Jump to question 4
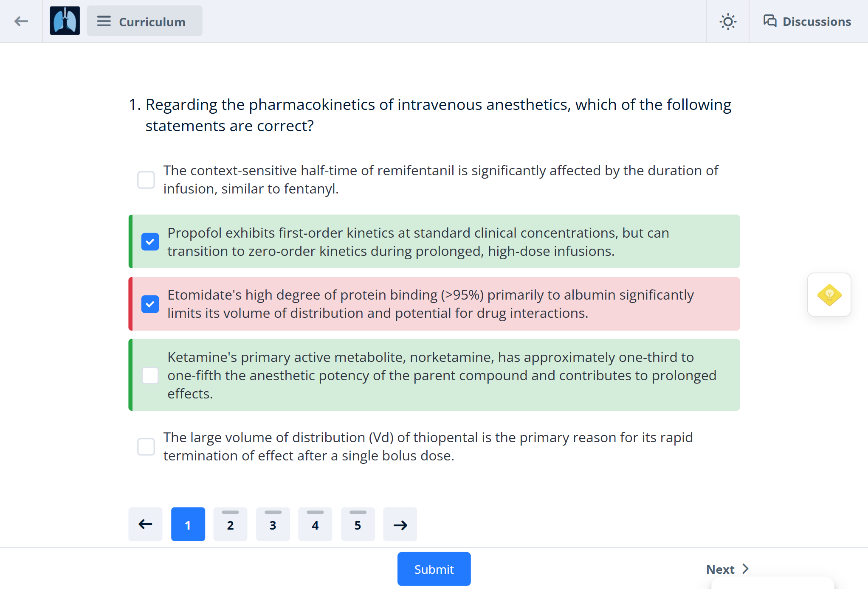Viewport: 868px width, 589px height. 315,524
